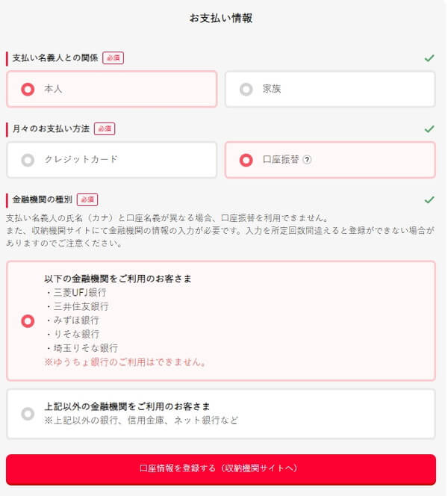
Task: Click green checkmark next to 金融機関の種別
Action: [x=429, y=199]
